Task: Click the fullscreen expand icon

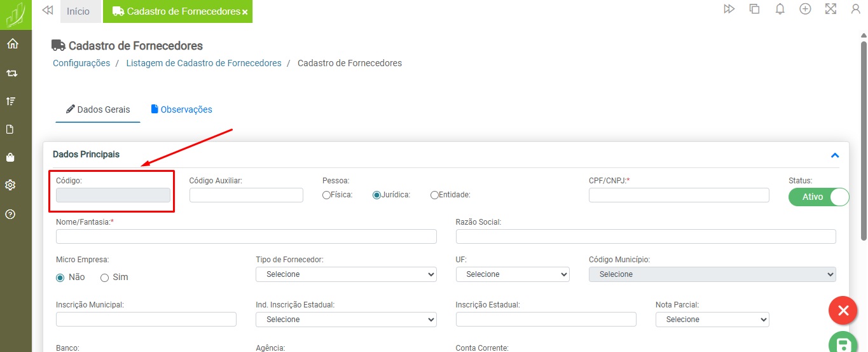Action: click(x=830, y=9)
